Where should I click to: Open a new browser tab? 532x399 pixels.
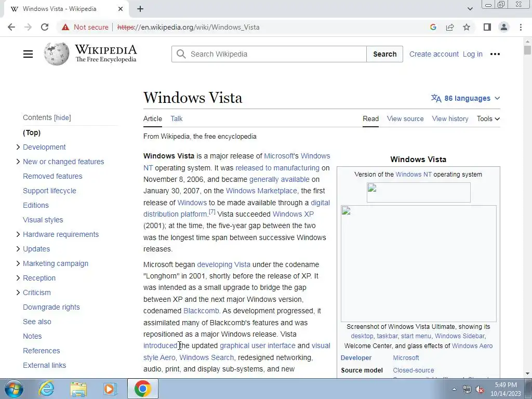click(140, 9)
